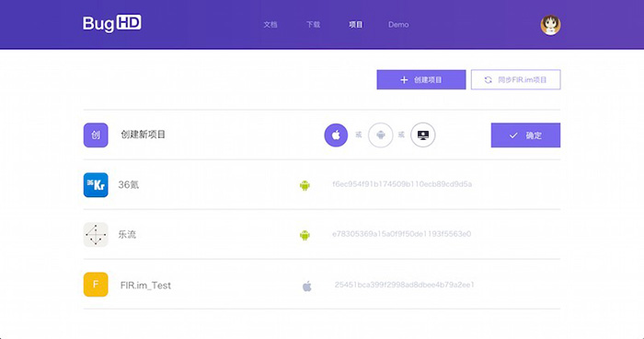Image resolution: width=644 pixels, height=339 pixels.
Task: Select the key 25451bca399f2998ad8dbee4b79a2ee1
Action: click(x=405, y=285)
